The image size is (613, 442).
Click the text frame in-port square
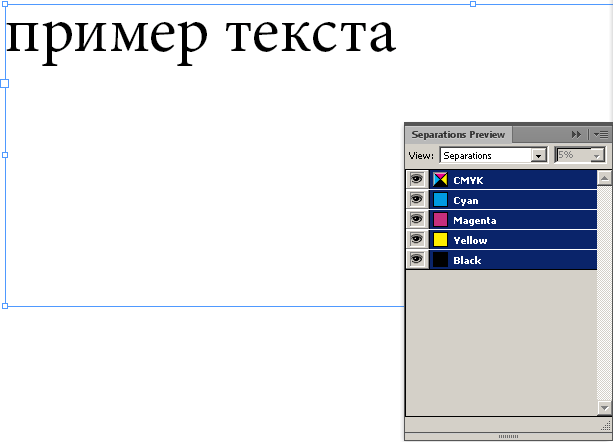click(5, 83)
